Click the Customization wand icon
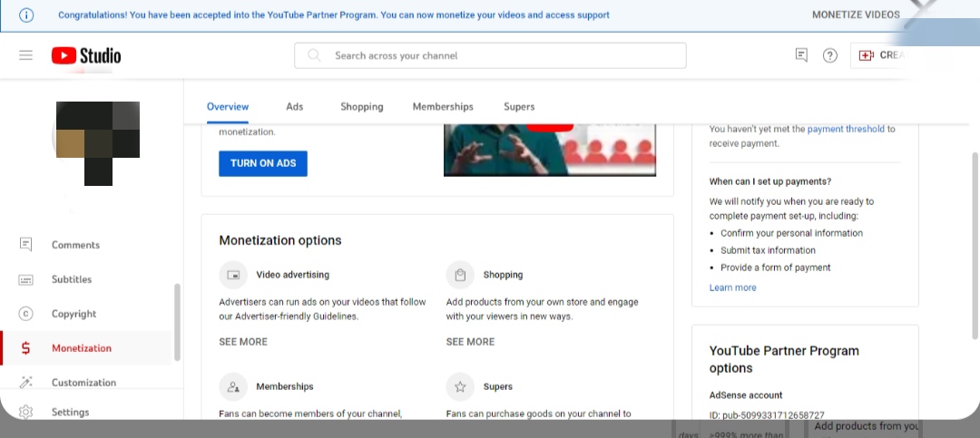Image resolution: width=980 pixels, height=438 pixels. click(25, 382)
